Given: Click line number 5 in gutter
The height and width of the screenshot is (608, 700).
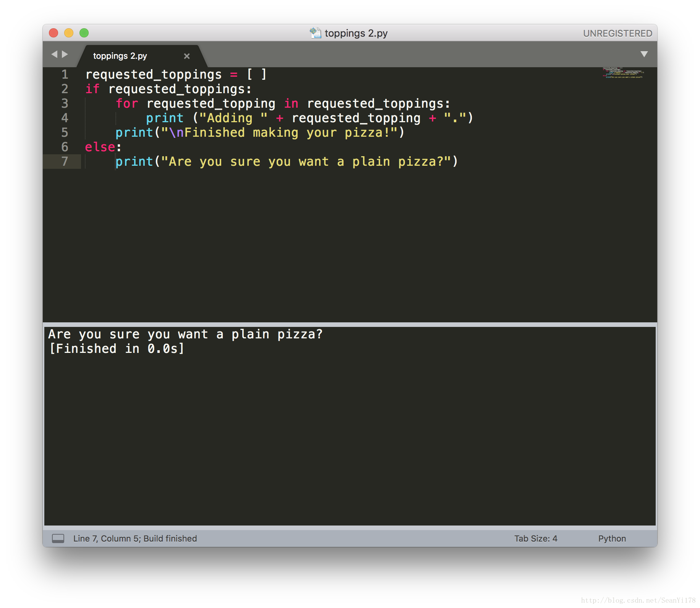Looking at the screenshot, I should point(65,133).
